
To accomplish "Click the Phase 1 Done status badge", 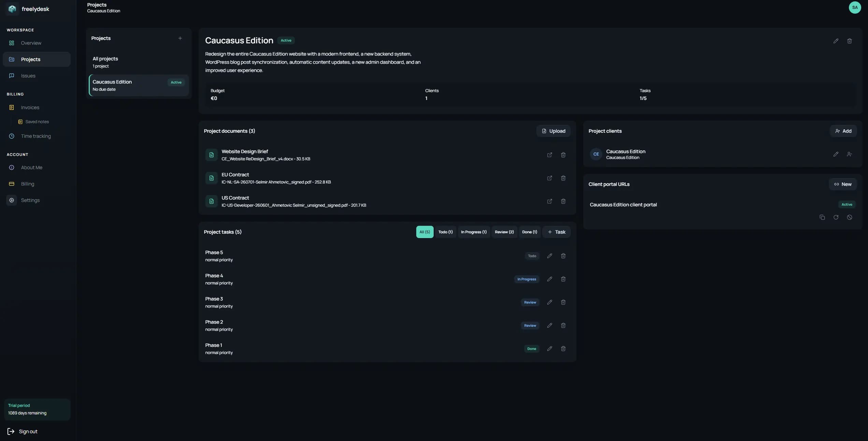I will pos(532,349).
